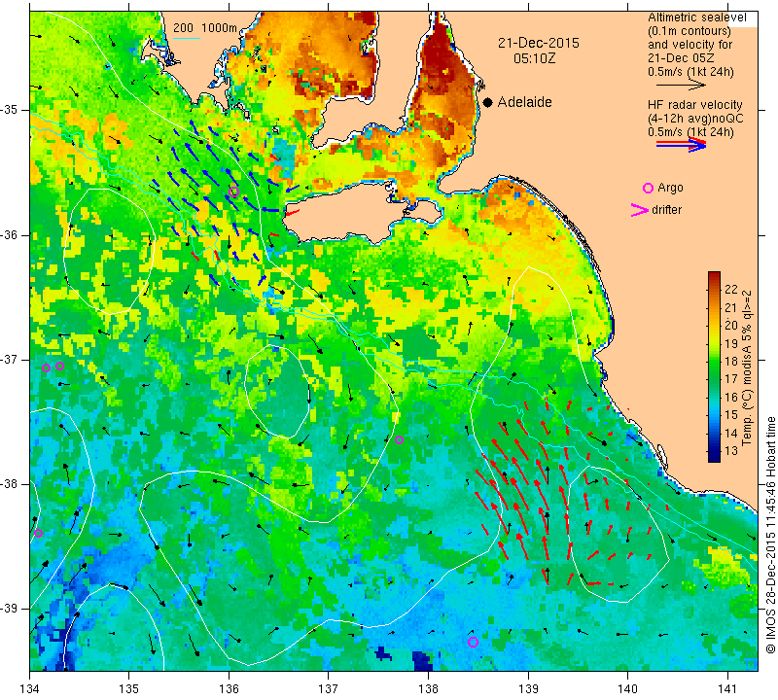Click the Argo float circle near 138.4E 39.3S
This screenshot has width=778, height=700.
[x=473, y=642]
